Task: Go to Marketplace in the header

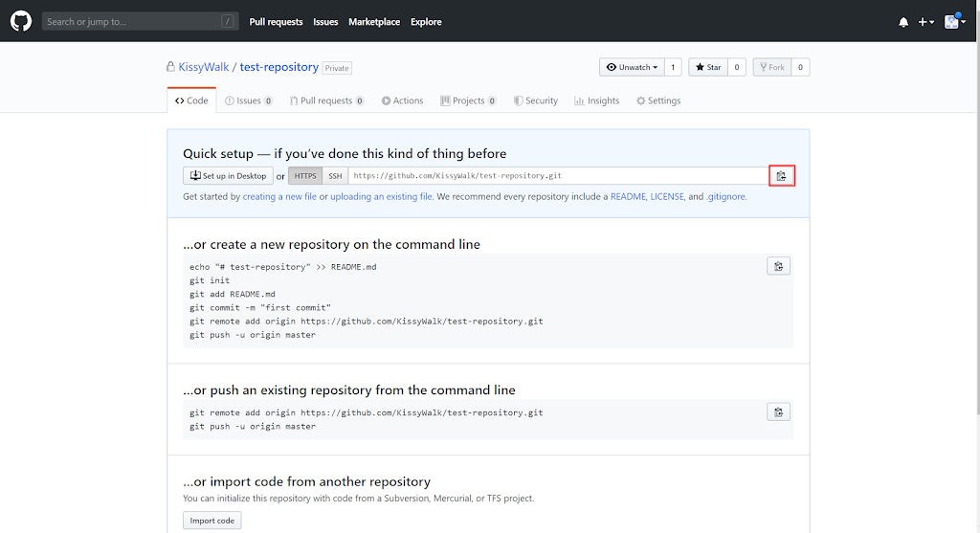Action: tap(374, 22)
